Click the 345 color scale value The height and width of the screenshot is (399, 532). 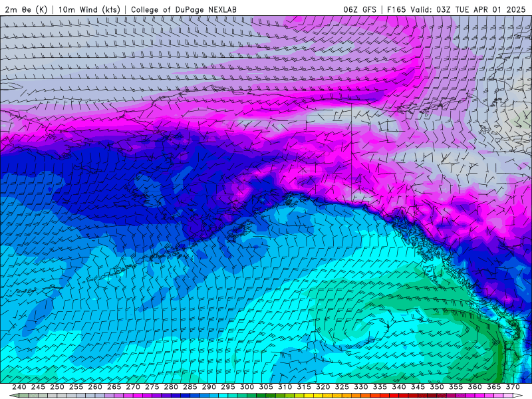[418, 387]
